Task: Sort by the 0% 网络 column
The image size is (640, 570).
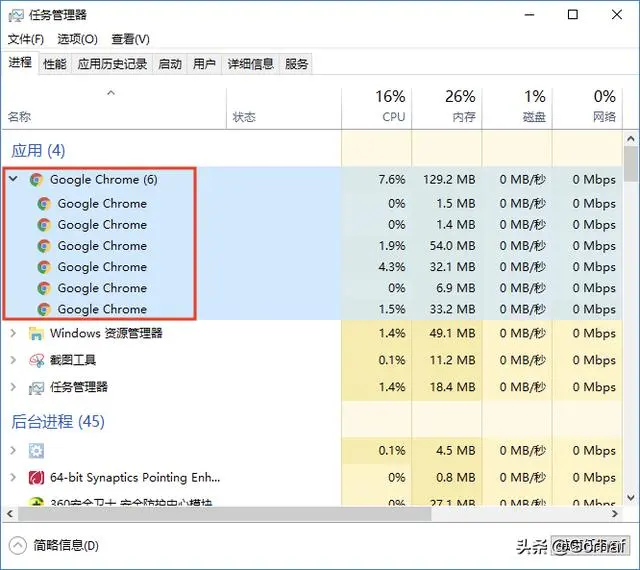Action: click(587, 108)
